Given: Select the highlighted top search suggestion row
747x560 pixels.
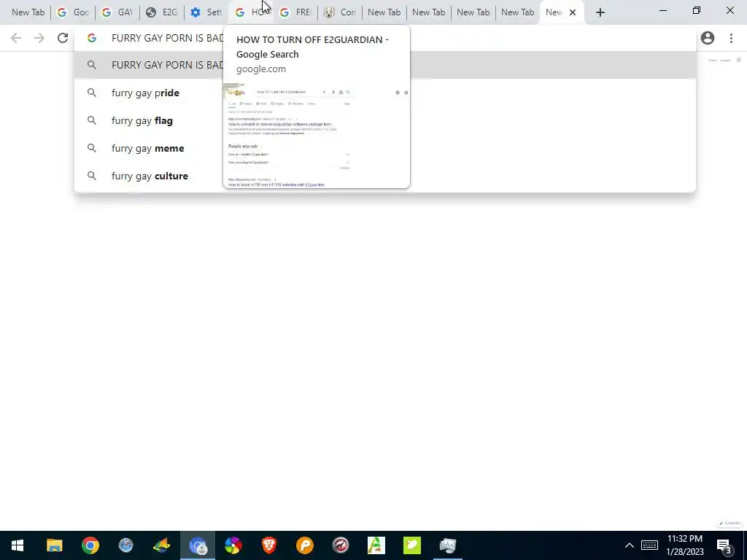Looking at the screenshot, I should pyautogui.click(x=385, y=65).
